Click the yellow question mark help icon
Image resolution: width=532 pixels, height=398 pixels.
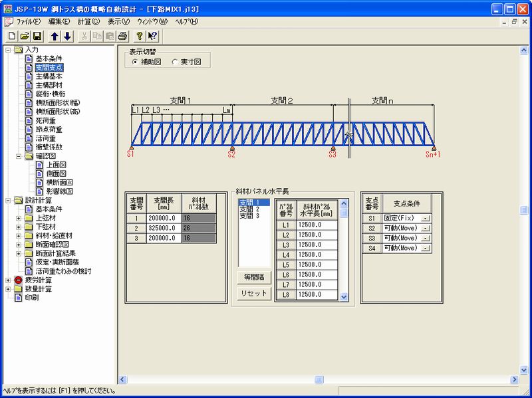pos(140,36)
